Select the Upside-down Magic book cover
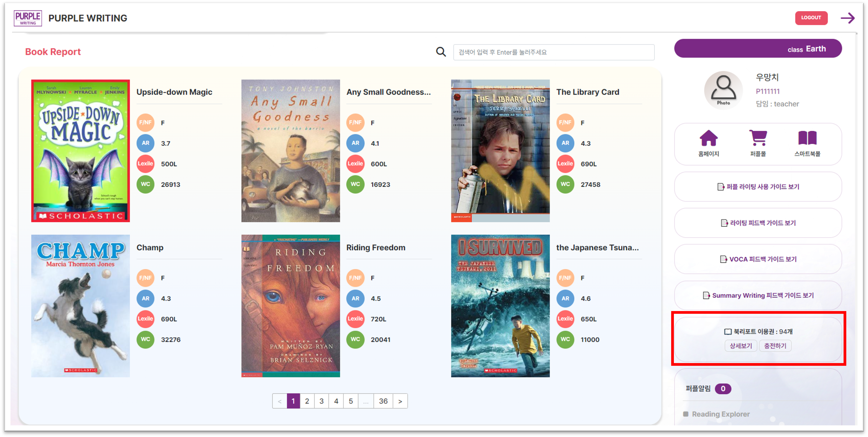The height and width of the screenshot is (437, 868). click(80, 151)
